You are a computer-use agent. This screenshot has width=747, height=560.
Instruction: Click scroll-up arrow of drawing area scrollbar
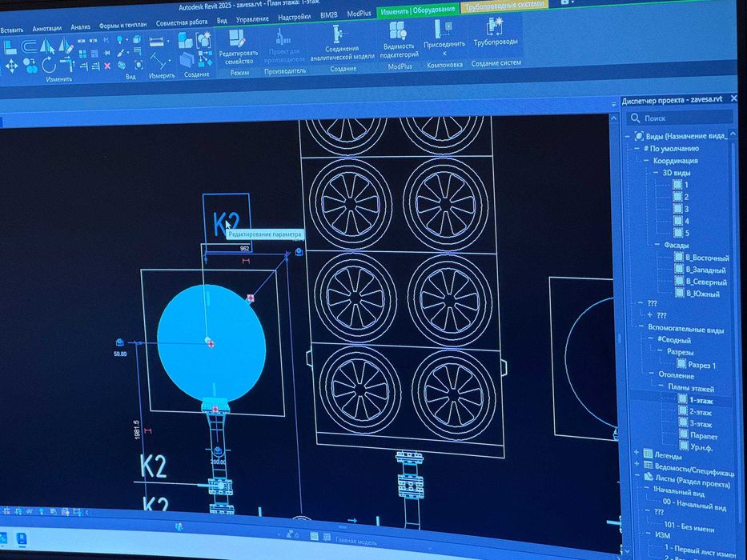(x=613, y=118)
